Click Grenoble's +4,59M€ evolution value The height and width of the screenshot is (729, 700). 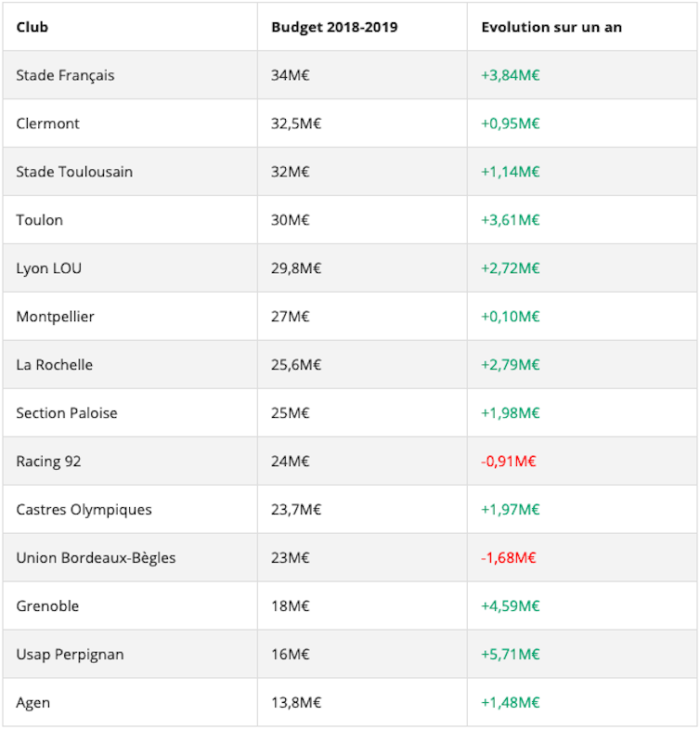(x=511, y=606)
